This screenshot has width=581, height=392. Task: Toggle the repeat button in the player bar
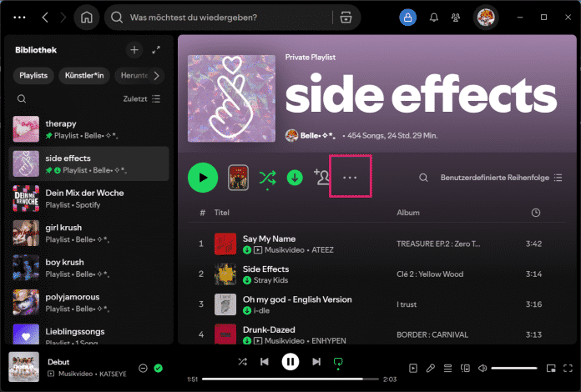(339, 362)
